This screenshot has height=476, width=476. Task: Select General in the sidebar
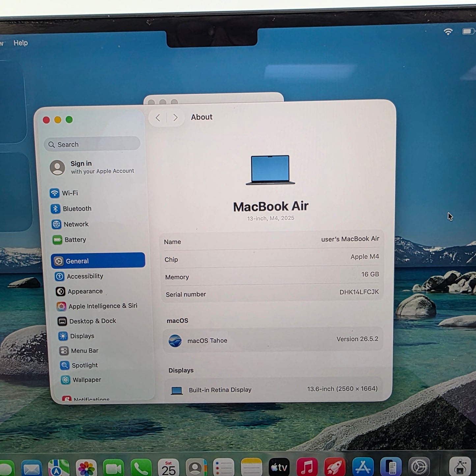click(98, 261)
